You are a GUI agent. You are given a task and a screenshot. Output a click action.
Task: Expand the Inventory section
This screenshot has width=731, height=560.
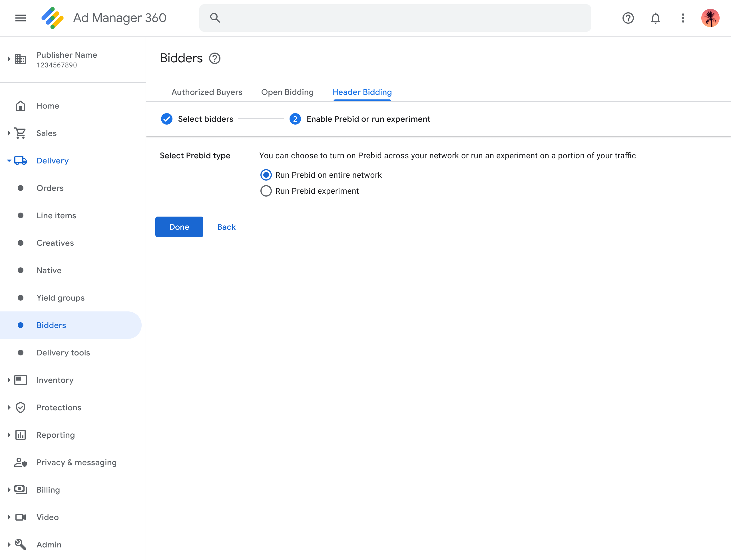pos(9,380)
